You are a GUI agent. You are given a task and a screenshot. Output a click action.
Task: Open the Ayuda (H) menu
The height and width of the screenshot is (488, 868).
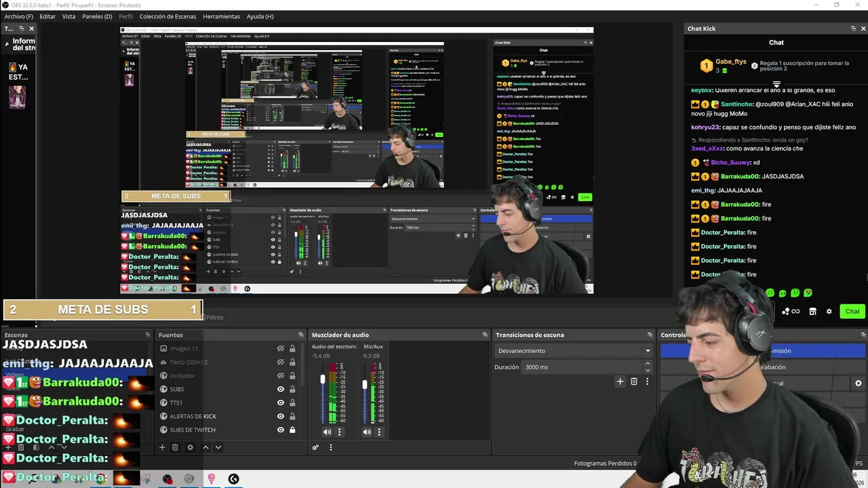click(x=260, y=16)
